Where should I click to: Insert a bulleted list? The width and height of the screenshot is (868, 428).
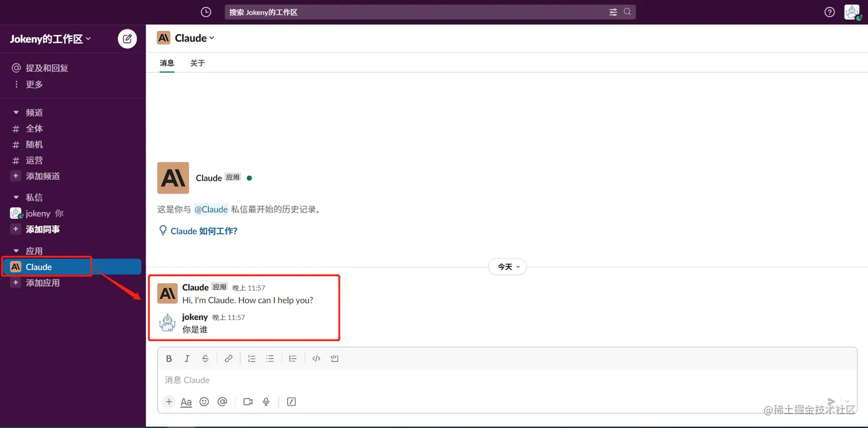[x=270, y=358]
